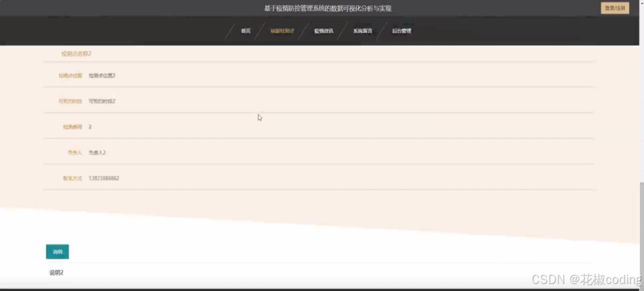Viewport: 644px width, 291px height.
Task: Click the 检测费用 field label
Action: (x=72, y=127)
